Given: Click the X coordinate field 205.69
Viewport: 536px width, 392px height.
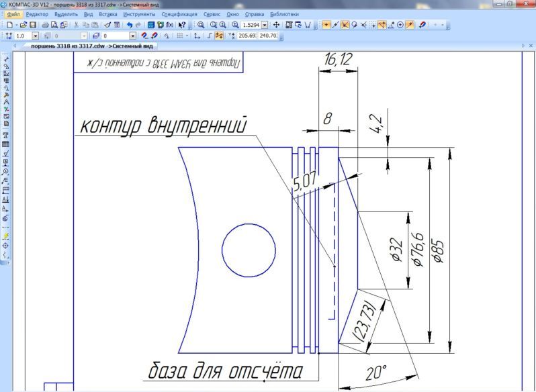Looking at the screenshot, I should coord(247,36).
